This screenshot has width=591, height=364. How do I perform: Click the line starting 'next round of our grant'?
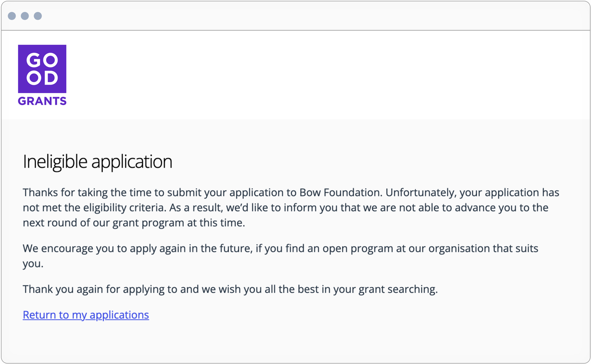133,223
